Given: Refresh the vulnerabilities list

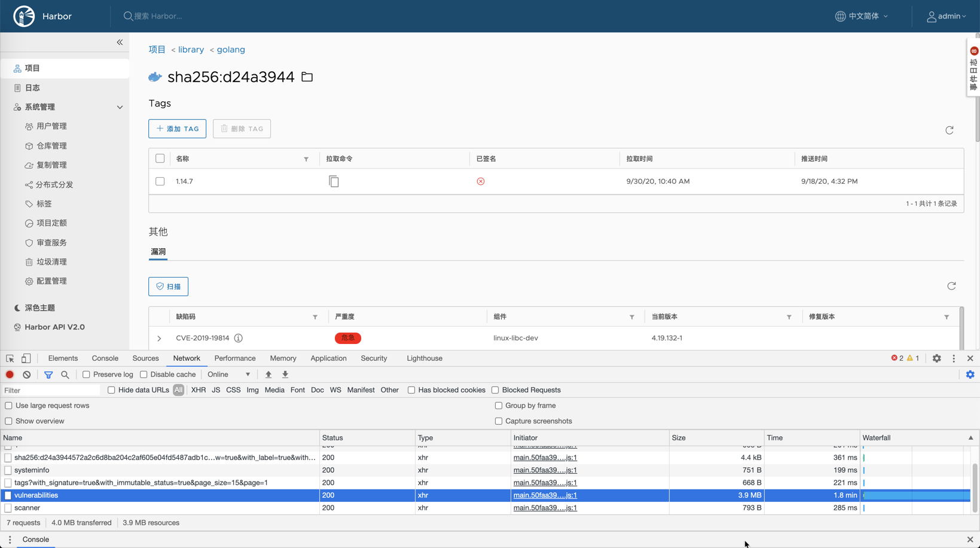Looking at the screenshot, I should click(951, 286).
